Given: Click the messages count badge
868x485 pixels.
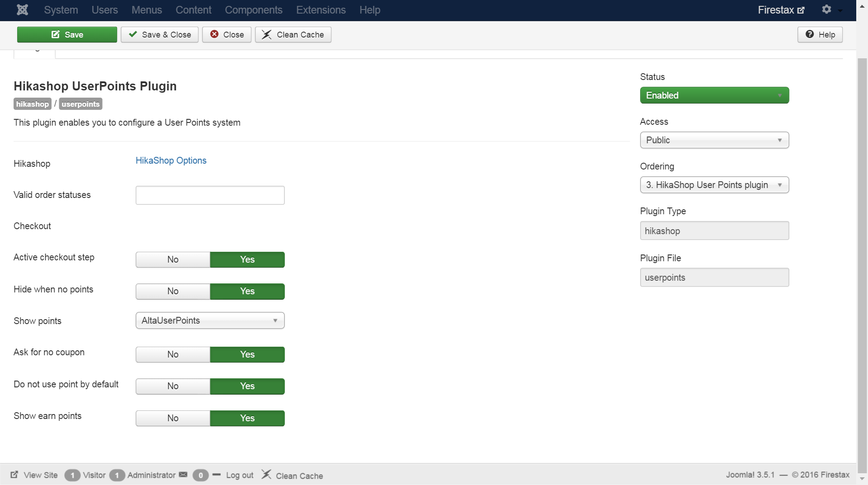Looking at the screenshot, I should pyautogui.click(x=201, y=475).
